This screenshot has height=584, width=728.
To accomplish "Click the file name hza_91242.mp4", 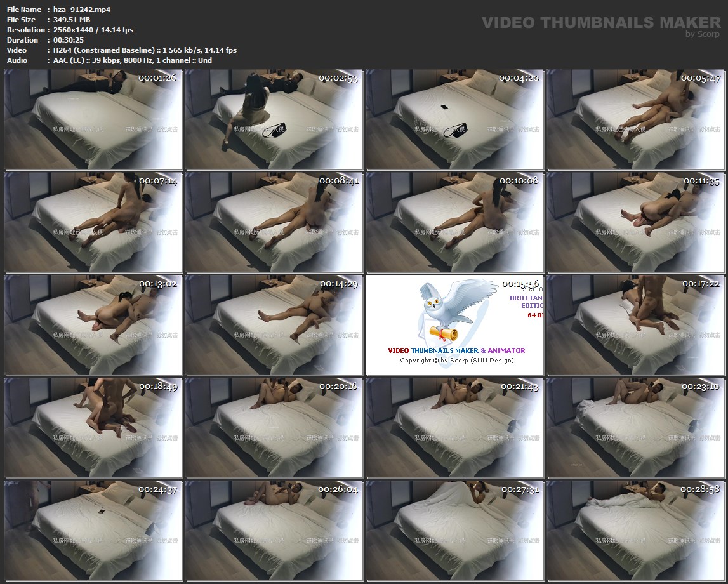I will coord(82,10).
